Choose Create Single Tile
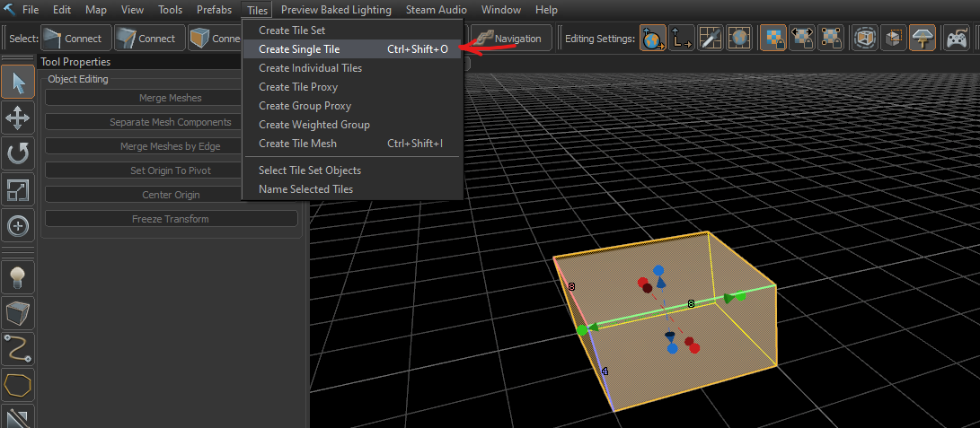Screen dimensions: 980x428 (352, 49)
